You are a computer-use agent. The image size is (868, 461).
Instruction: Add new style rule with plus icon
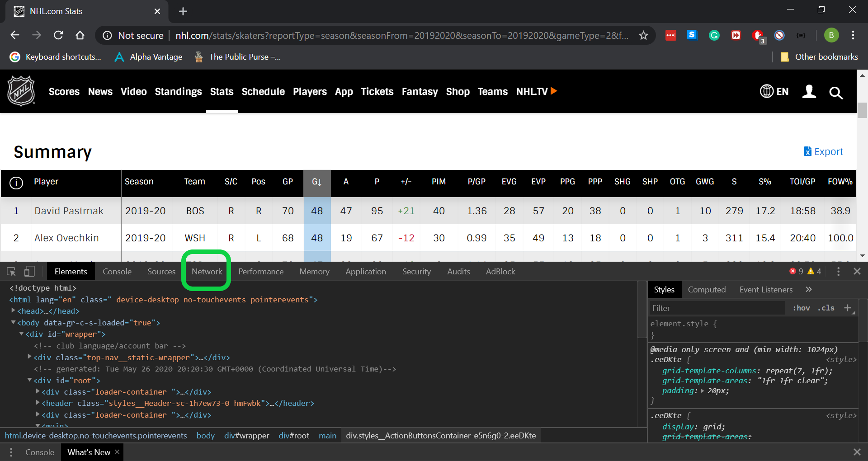[x=848, y=308]
